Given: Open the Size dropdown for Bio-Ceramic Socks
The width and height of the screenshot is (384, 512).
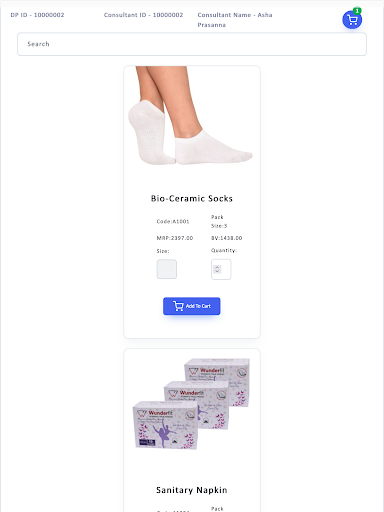Looking at the screenshot, I should [x=167, y=269].
